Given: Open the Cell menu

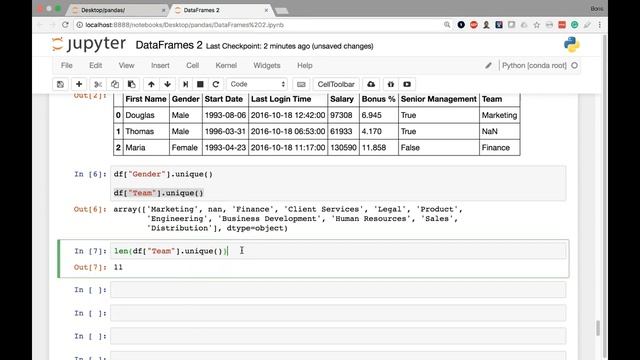Looking at the screenshot, I should click(193, 65).
